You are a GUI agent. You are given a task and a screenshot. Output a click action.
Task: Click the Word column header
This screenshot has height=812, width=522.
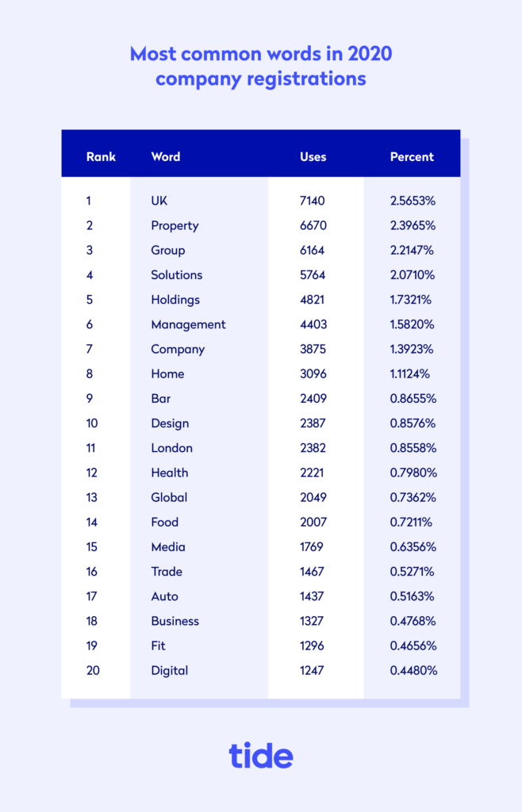(x=166, y=157)
